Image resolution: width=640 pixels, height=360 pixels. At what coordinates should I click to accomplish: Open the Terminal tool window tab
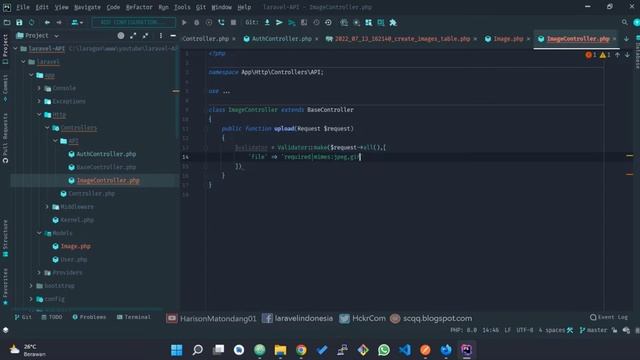pyautogui.click(x=133, y=317)
